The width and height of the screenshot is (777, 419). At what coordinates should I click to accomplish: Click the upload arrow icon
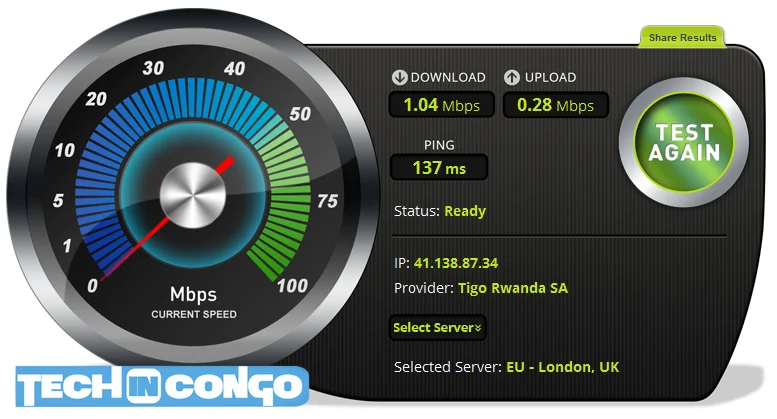coord(512,77)
